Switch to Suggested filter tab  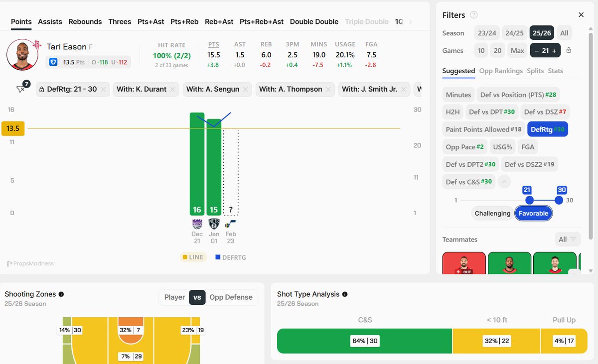458,71
